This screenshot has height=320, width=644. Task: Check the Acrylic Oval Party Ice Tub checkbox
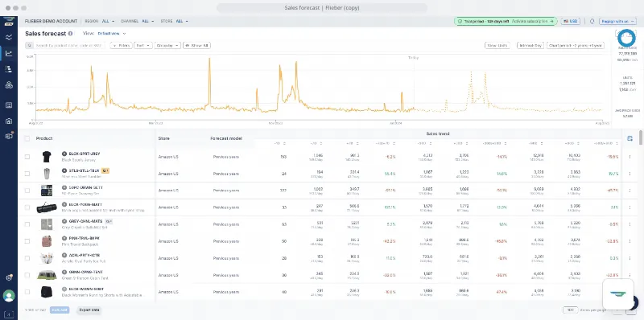click(27, 258)
